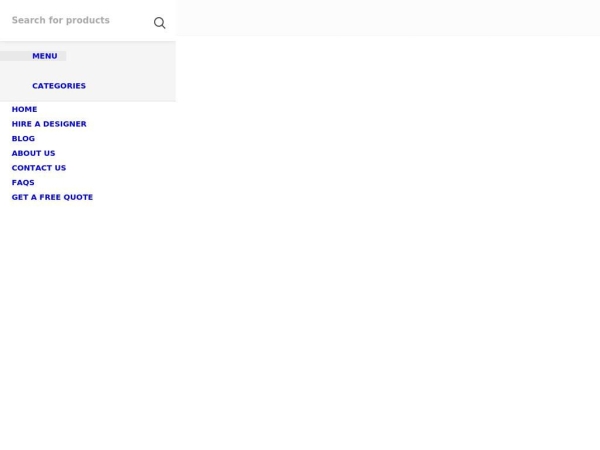Choose Hire a Designer in navigation
The width and height of the screenshot is (600, 450).
[x=49, y=124]
